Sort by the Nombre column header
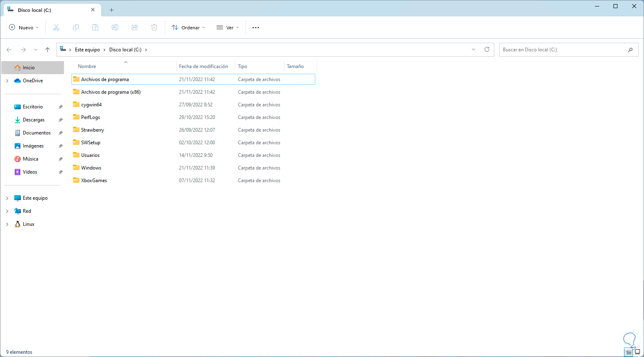This screenshot has height=357, width=644. click(87, 66)
